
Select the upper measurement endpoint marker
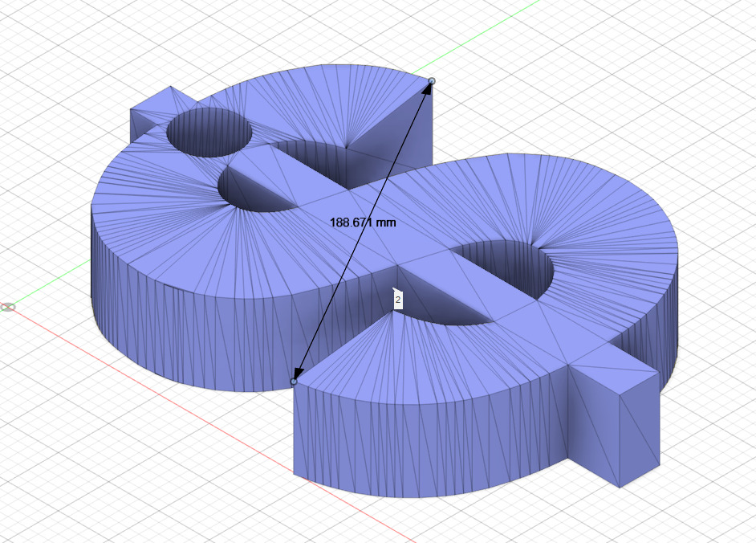point(432,81)
